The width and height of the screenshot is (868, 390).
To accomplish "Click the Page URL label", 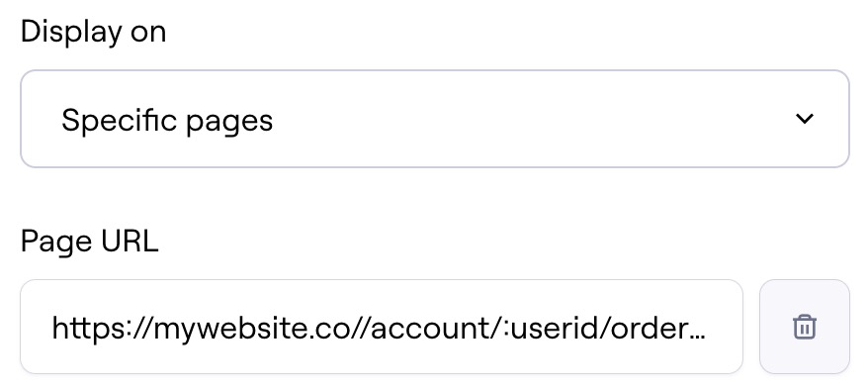I will (x=89, y=242).
